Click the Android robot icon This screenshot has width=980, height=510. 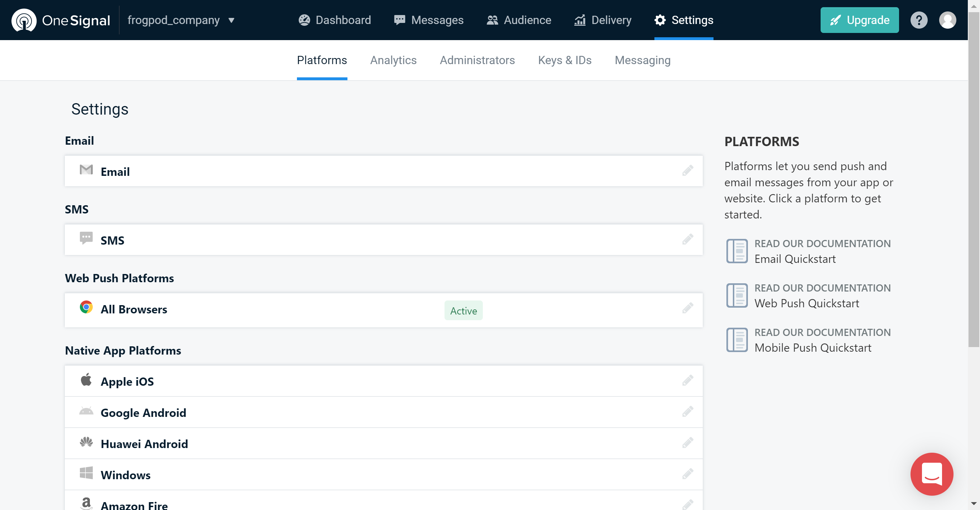(86, 411)
